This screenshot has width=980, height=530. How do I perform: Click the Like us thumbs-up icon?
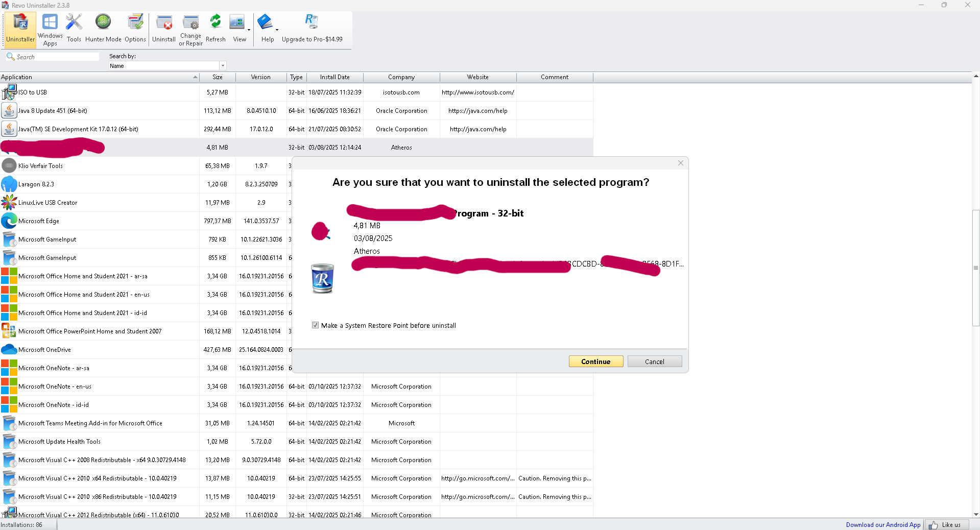(x=934, y=525)
